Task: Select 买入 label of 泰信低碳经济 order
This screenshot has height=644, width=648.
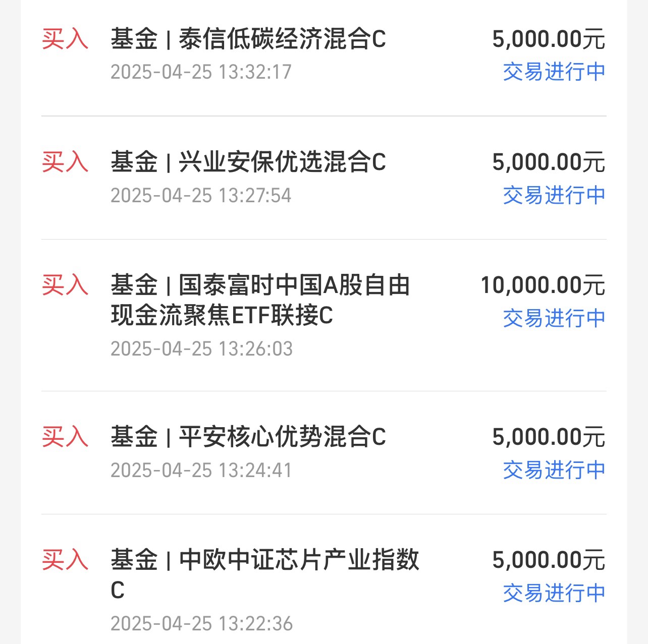Action: click(x=65, y=39)
